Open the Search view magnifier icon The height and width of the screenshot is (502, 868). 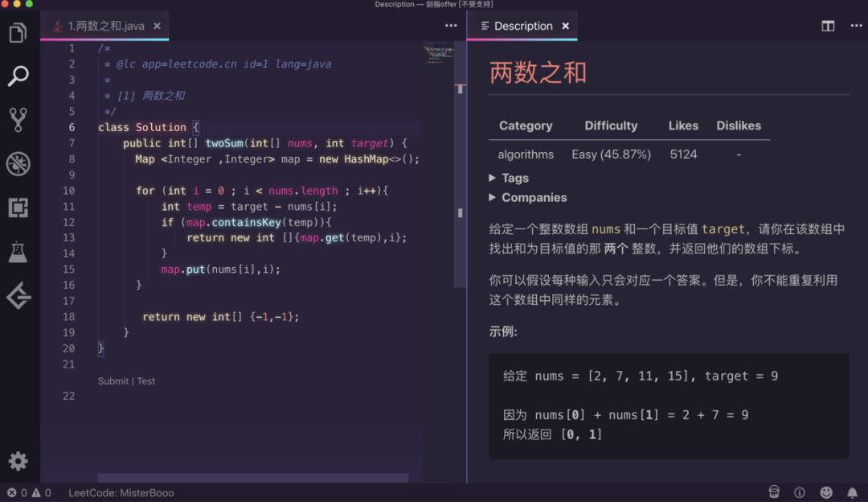coord(18,76)
